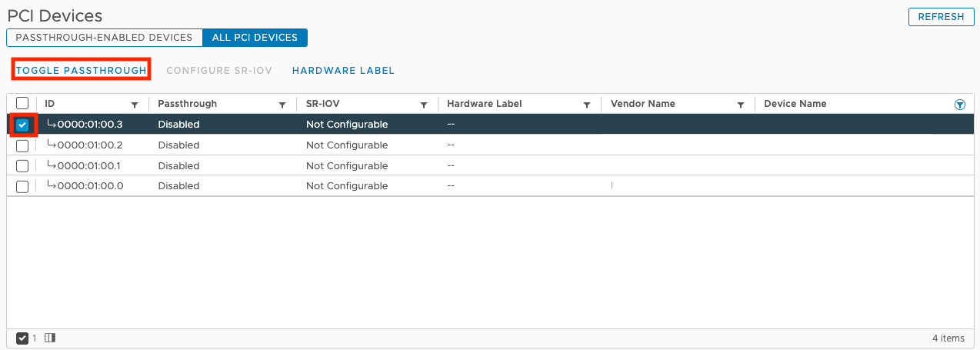Image resolution: width=980 pixels, height=350 pixels.
Task: Click the selected count checkbox in footer
Action: point(22,338)
